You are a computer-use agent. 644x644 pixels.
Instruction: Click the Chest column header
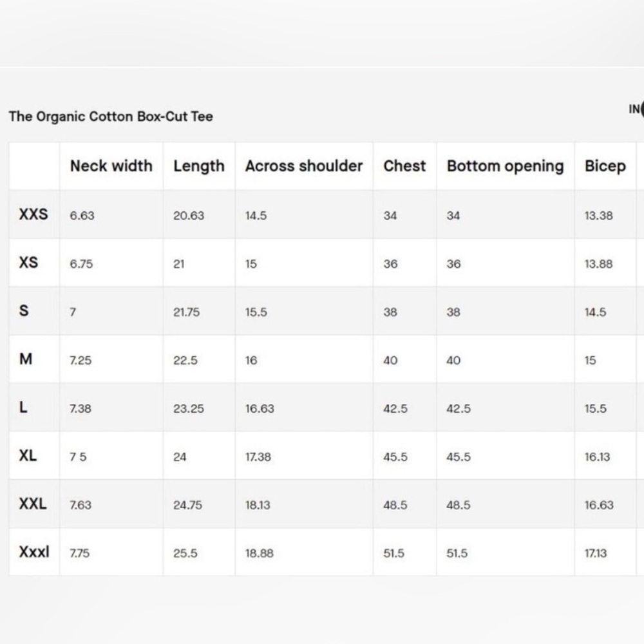[404, 166]
